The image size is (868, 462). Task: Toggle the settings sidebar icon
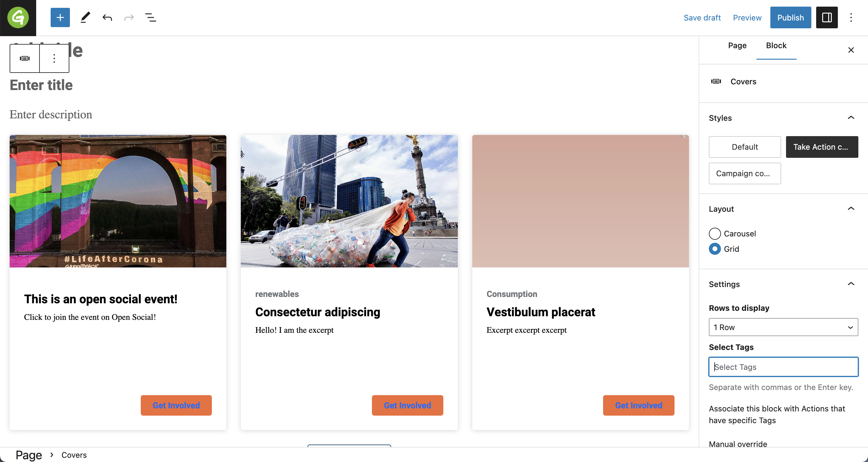click(x=826, y=17)
